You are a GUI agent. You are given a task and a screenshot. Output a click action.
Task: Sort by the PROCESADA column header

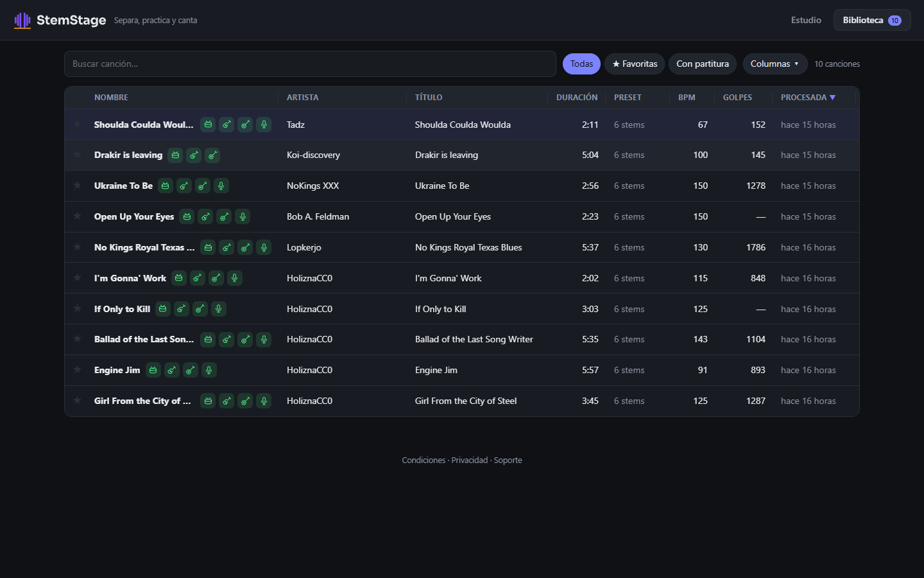808,98
